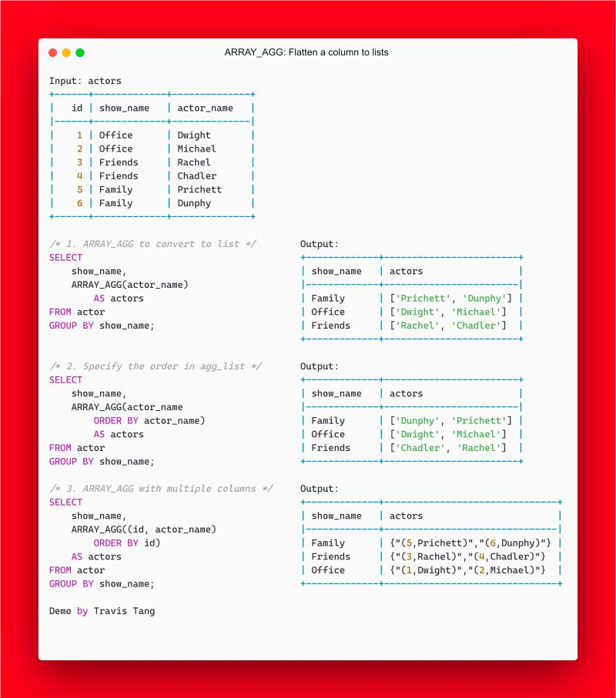616x698 pixels.
Task: Select the 'Dwight' cell in the input table
Action: click(x=194, y=135)
